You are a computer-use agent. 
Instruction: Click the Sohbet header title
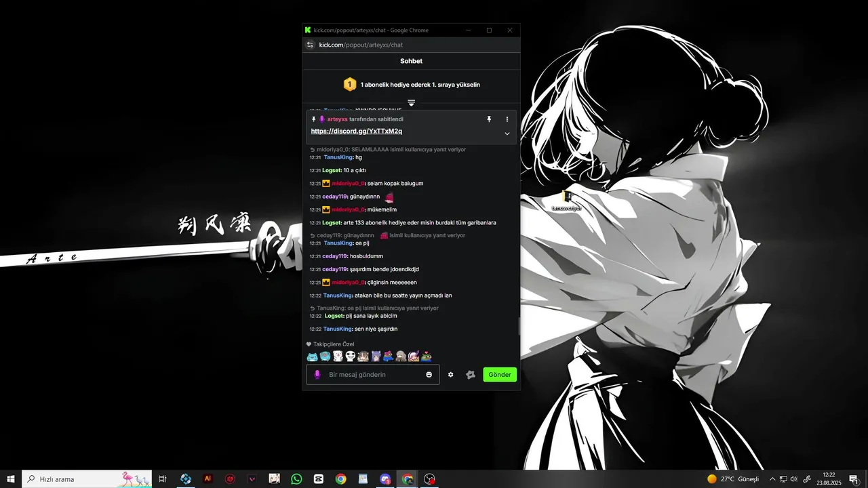(x=411, y=61)
